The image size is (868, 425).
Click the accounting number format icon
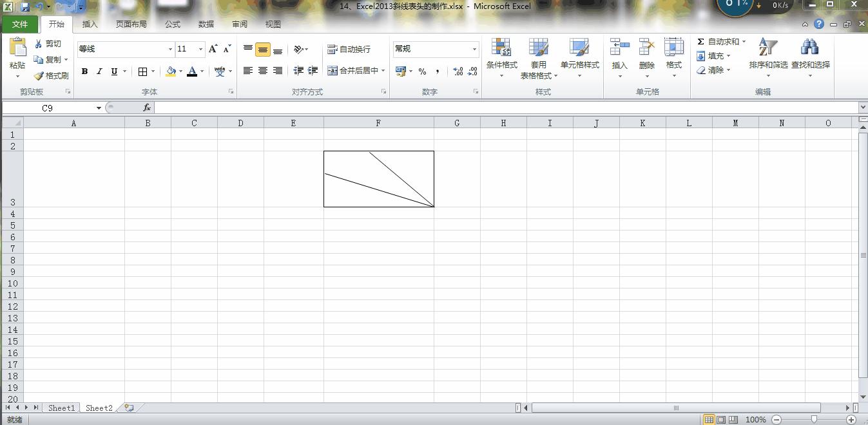tap(401, 71)
